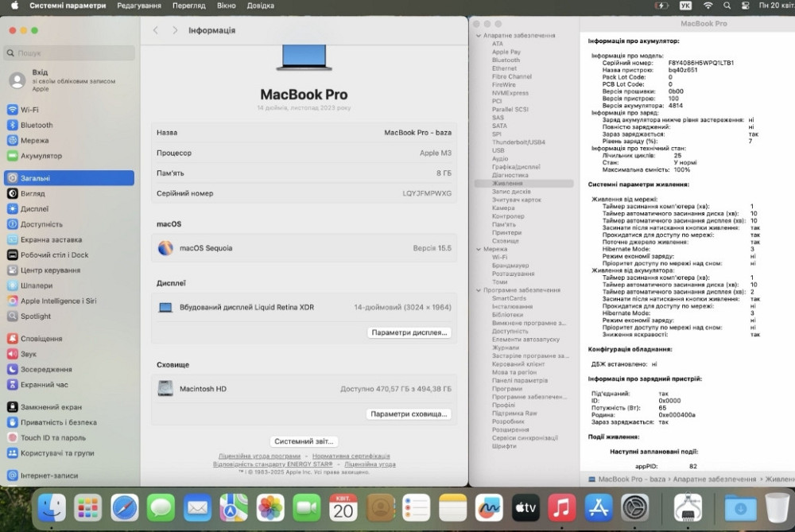795x532 pixels.
Task: Open Перегляд menu
Action: point(188,6)
